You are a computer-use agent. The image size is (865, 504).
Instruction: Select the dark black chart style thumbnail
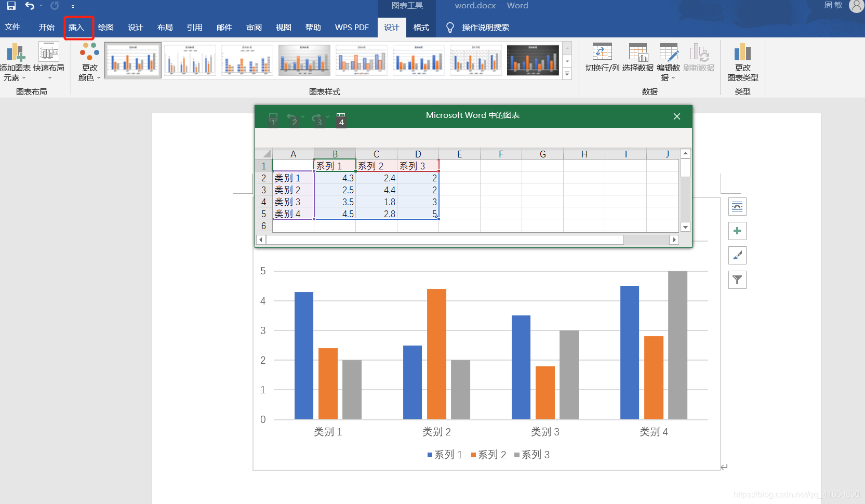533,60
